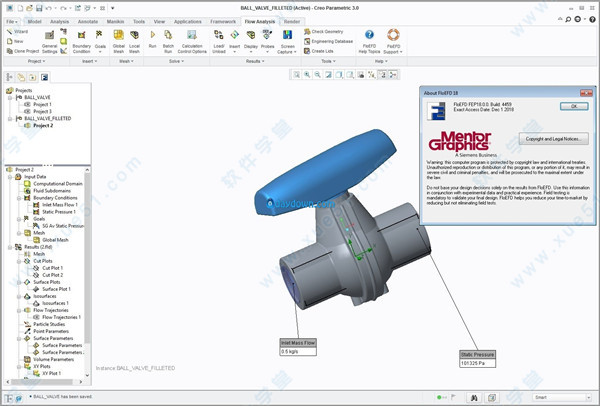Select the Global Mesh tool
The width and height of the screenshot is (600, 406).
(x=119, y=38)
